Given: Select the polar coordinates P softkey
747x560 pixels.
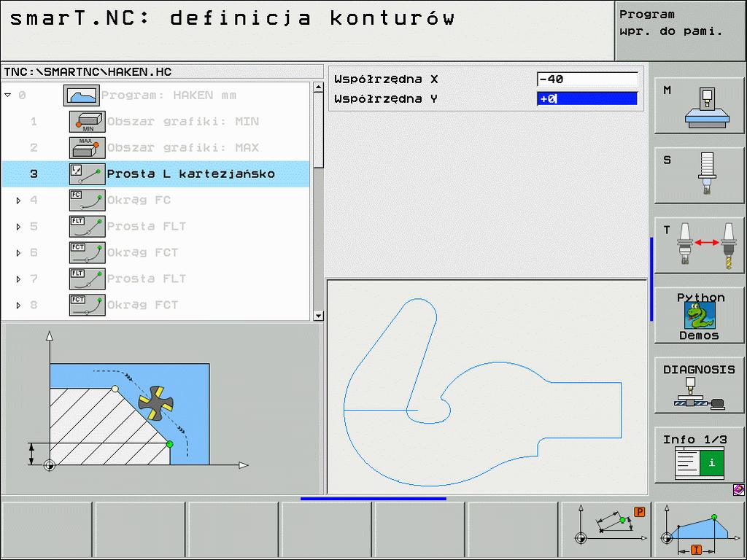Looking at the screenshot, I should point(605,529).
